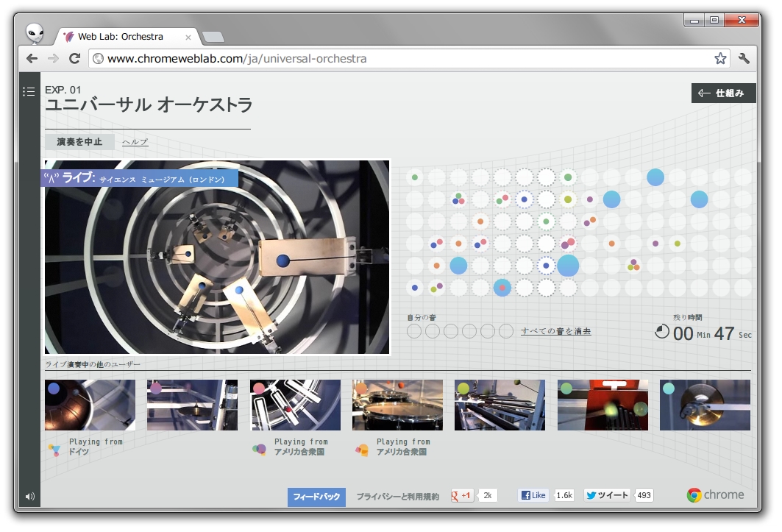The image size is (782, 532).
Task: Select the cymbal thumbnail with teal dot
Action: click(x=705, y=405)
